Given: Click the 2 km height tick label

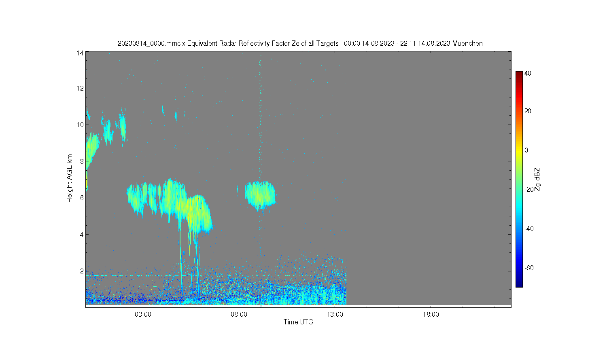Looking at the screenshot, I should click(82, 271).
